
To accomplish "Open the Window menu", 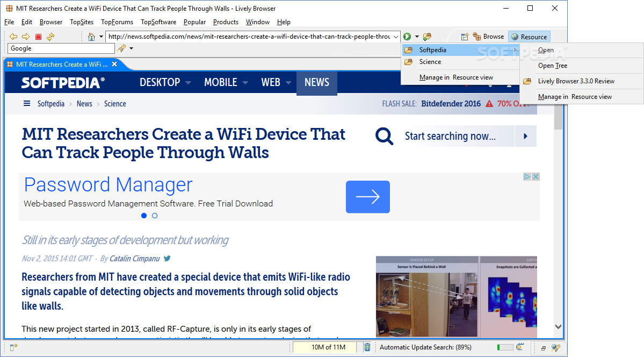I will [x=257, y=22].
